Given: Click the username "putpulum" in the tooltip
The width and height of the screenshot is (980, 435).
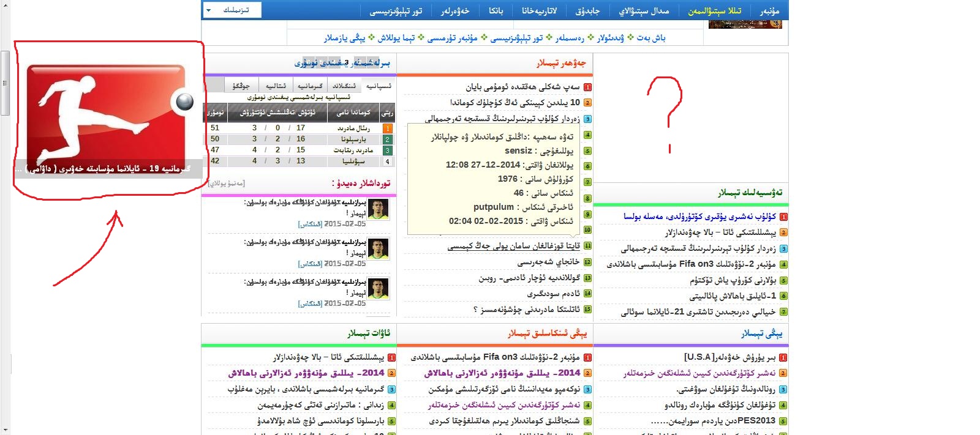Looking at the screenshot, I should 494,207.
